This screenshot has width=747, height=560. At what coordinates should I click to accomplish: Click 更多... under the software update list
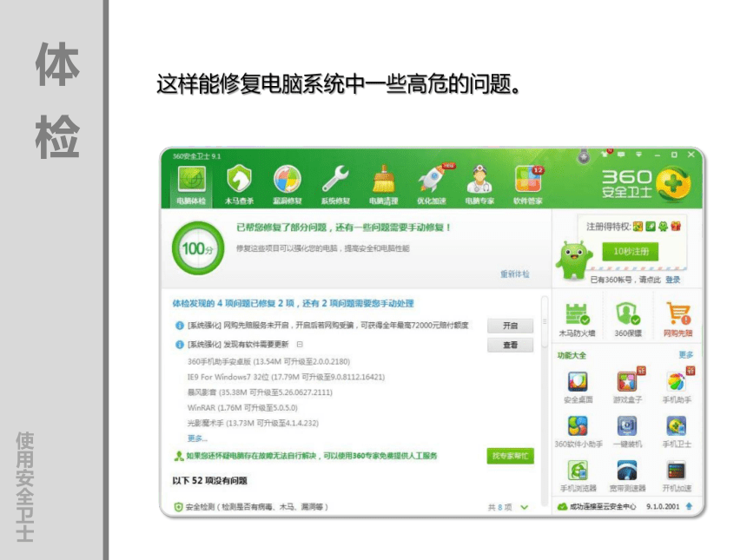pos(197,438)
